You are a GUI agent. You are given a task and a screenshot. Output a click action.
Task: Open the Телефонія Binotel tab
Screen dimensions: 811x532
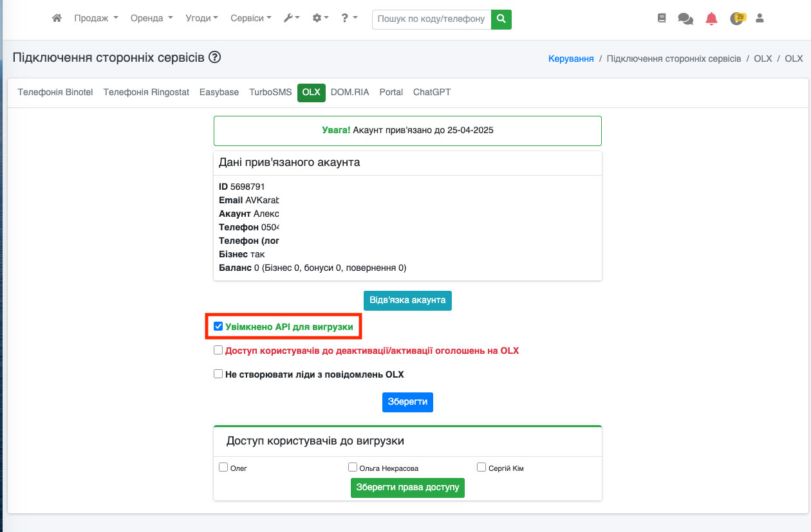pyautogui.click(x=55, y=93)
